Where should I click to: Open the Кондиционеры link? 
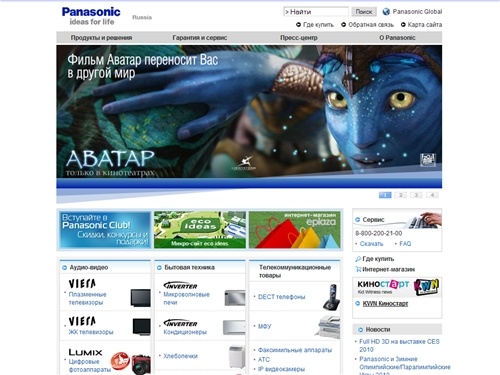point(185,332)
